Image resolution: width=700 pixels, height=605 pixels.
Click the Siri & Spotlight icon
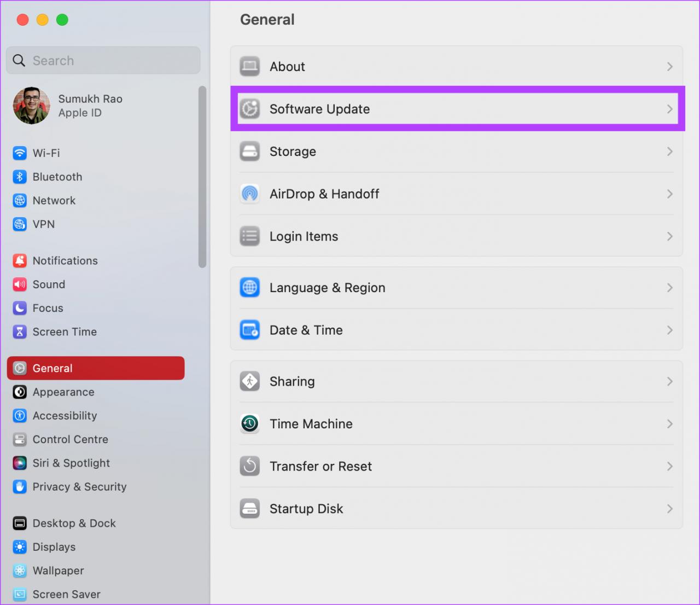pyautogui.click(x=20, y=463)
